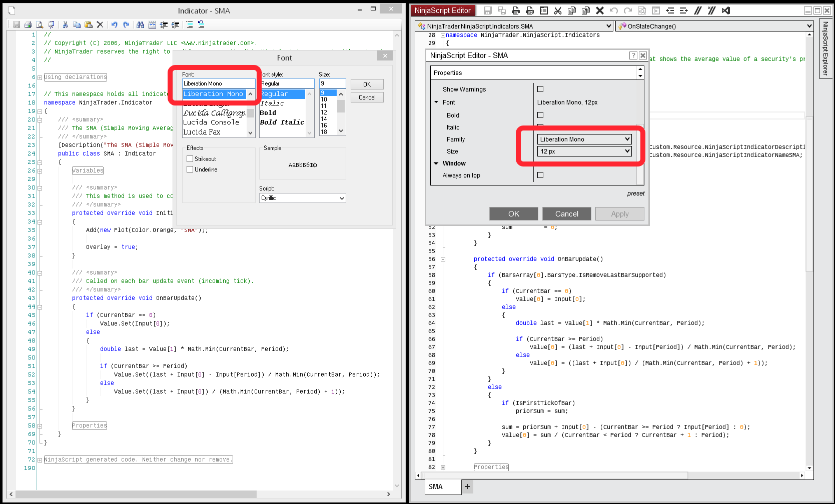Enable the Strikeout effect checkbox
The height and width of the screenshot is (504, 835).
click(x=190, y=159)
